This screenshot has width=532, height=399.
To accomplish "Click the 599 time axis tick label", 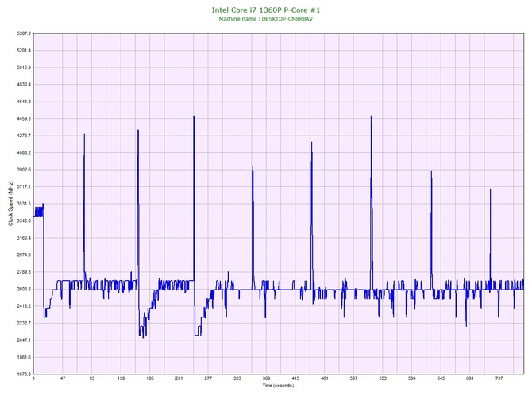I will [x=412, y=378].
